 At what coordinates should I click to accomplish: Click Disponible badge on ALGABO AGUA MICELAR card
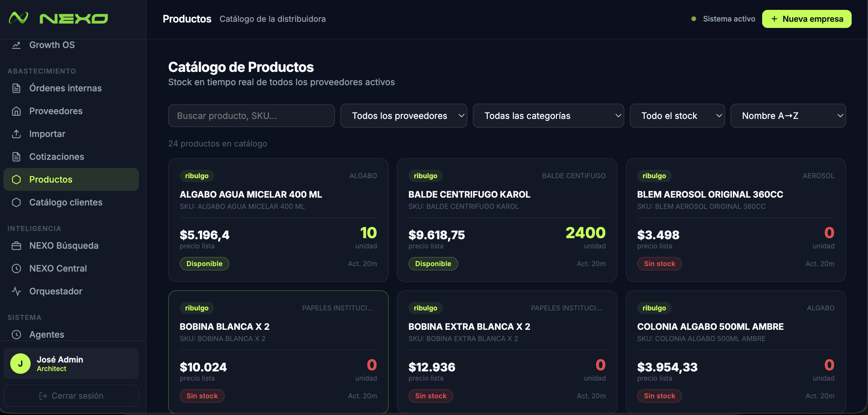[x=205, y=264]
